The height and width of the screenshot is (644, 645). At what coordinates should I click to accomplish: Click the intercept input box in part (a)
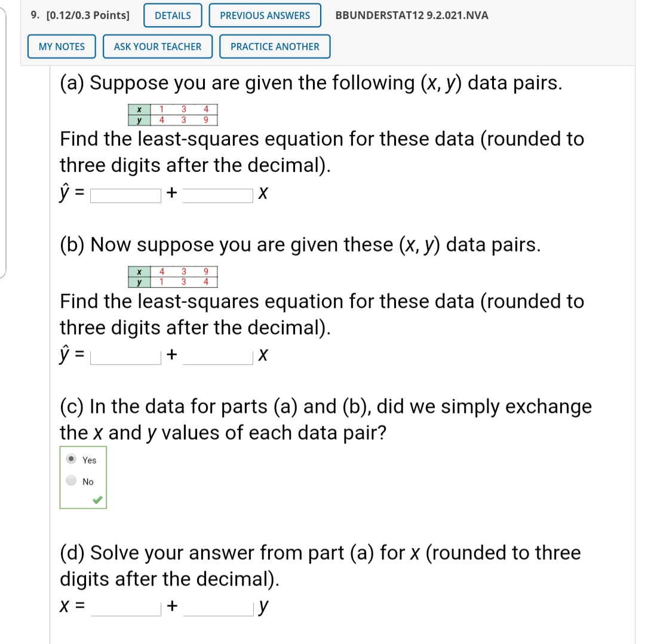point(125,194)
